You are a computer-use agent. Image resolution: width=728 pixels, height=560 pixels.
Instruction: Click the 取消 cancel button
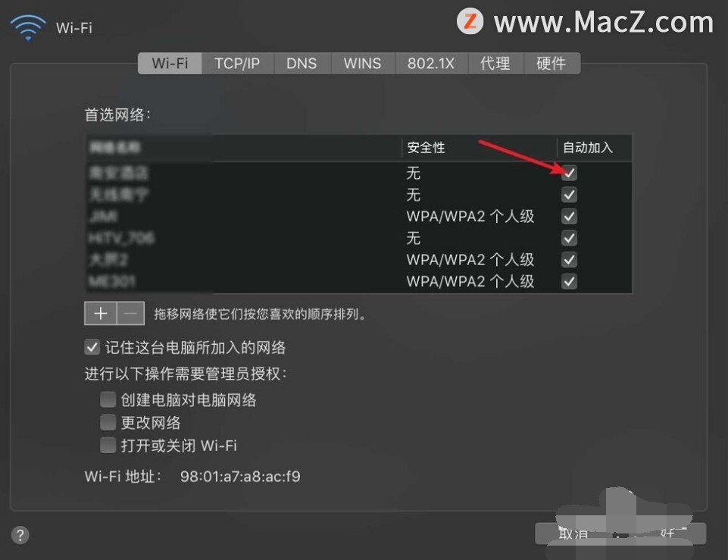[573, 533]
